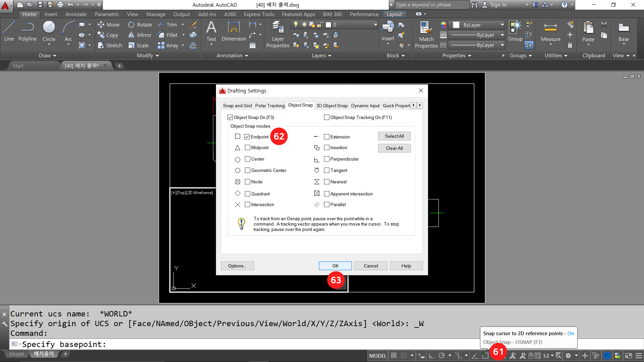Enable the Center snap mode
The image size is (644, 362).
pyautogui.click(x=248, y=159)
